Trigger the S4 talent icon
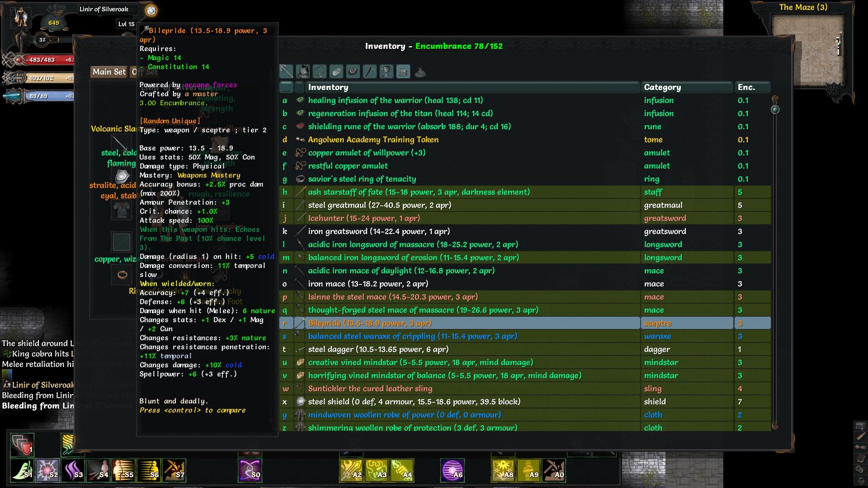The height and width of the screenshot is (488, 868). (x=98, y=470)
